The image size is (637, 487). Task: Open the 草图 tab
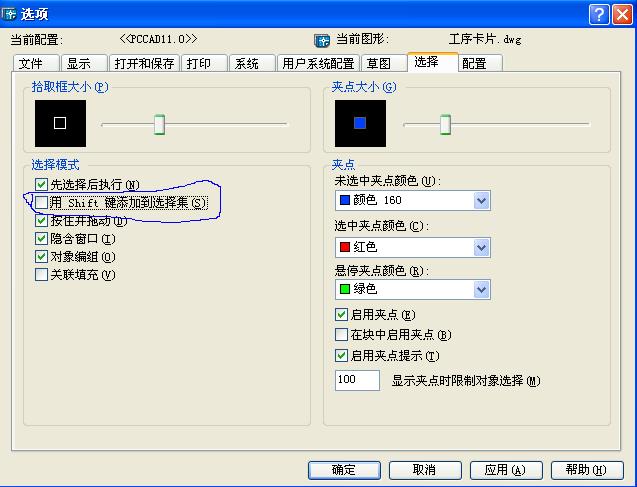coord(384,64)
